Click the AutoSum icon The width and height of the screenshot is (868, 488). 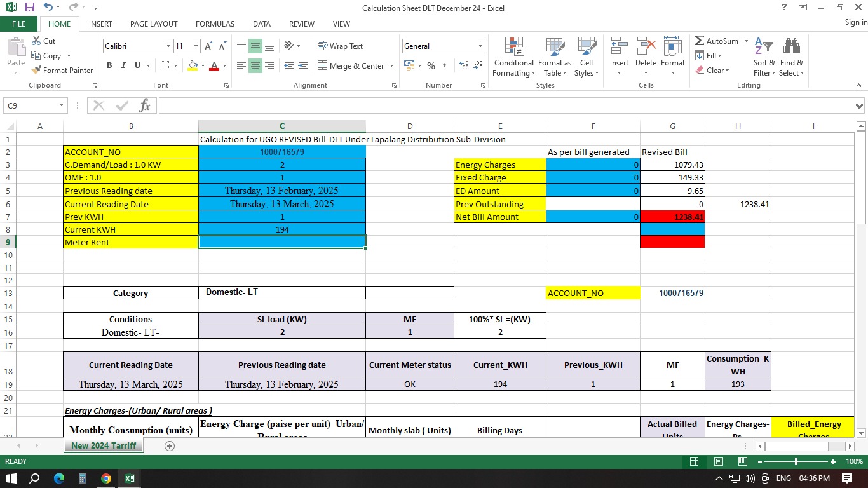coord(700,41)
